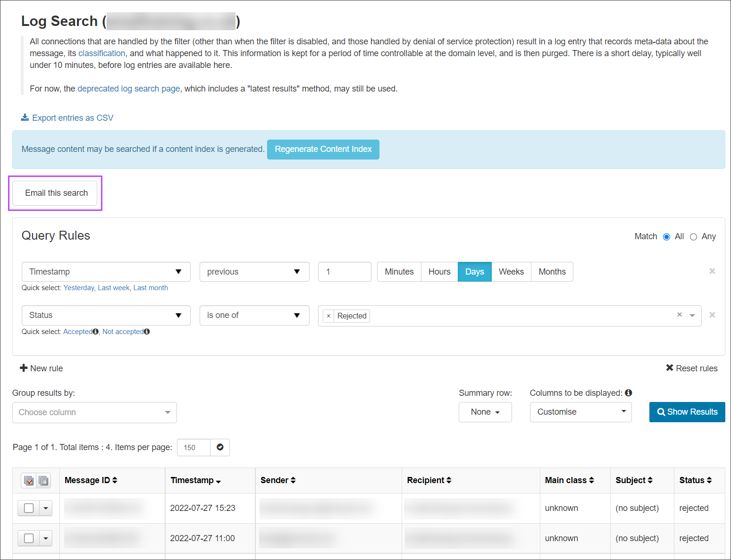Check the box for the 15:23 log entry

click(29, 508)
